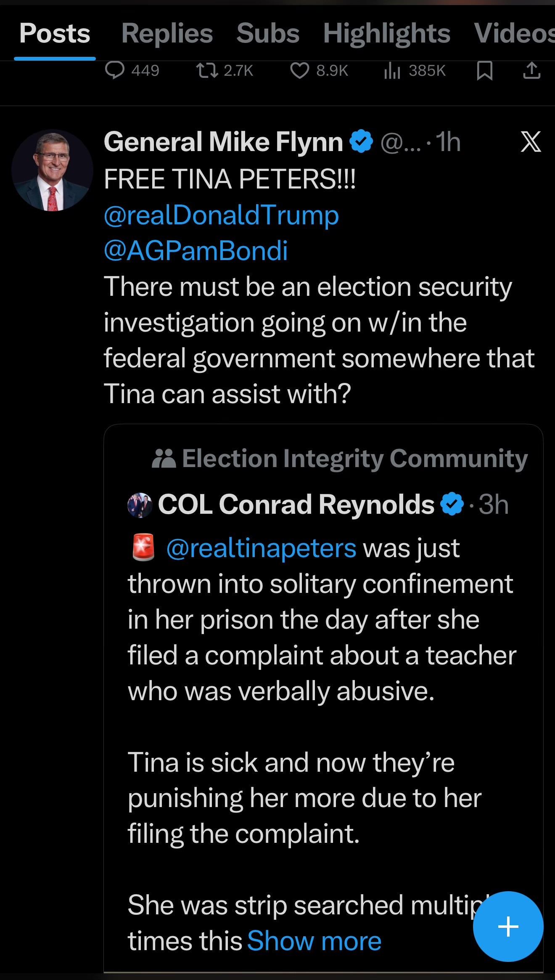
Task: Select the Posts tab
Action: pyautogui.click(x=55, y=33)
